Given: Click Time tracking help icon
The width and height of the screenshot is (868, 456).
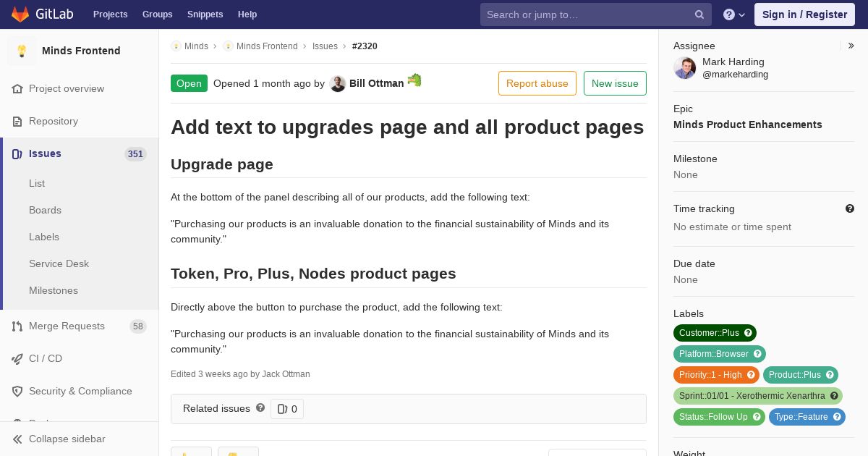Looking at the screenshot, I should (850, 208).
